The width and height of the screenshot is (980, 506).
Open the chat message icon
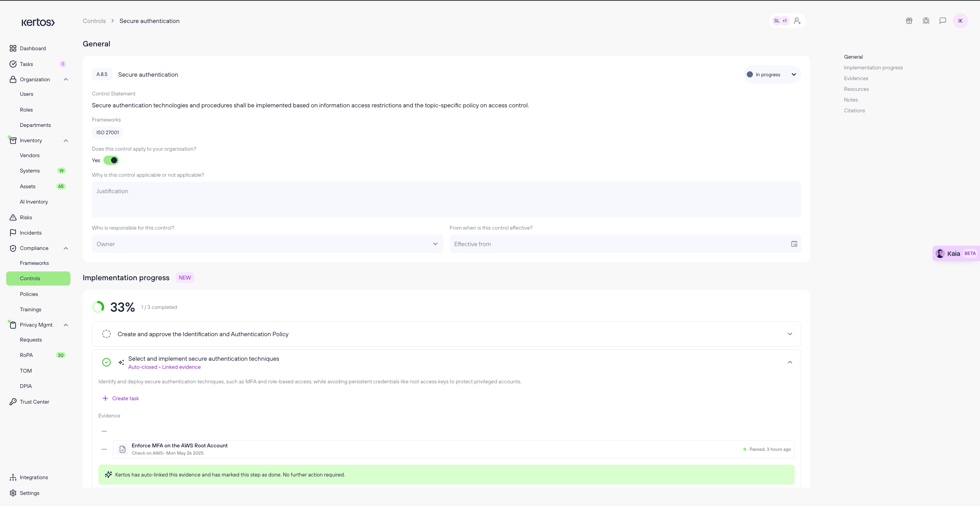[x=942, y=21]
